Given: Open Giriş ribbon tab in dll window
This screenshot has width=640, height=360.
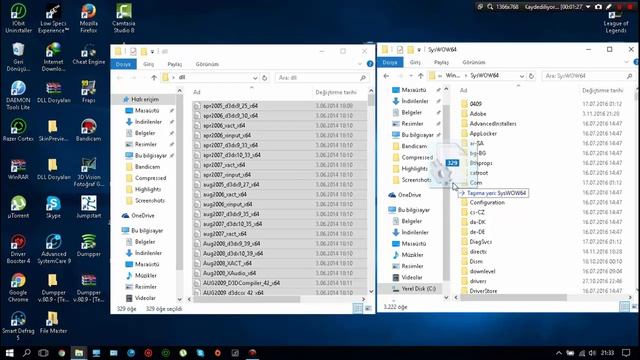Looking at the screenshot, I should pyautogui.click(x=149, y=64).
